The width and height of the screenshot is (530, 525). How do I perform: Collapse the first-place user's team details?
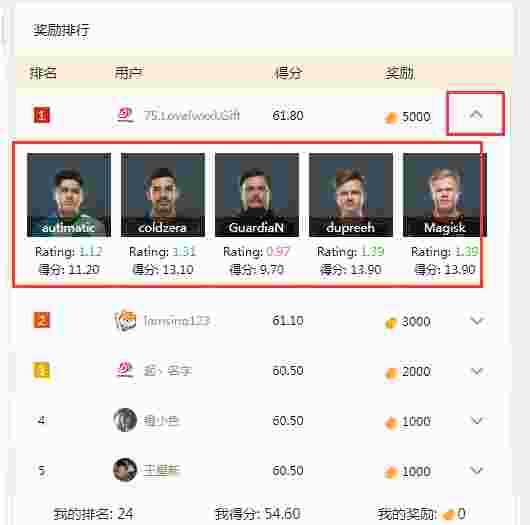point(476,114)
